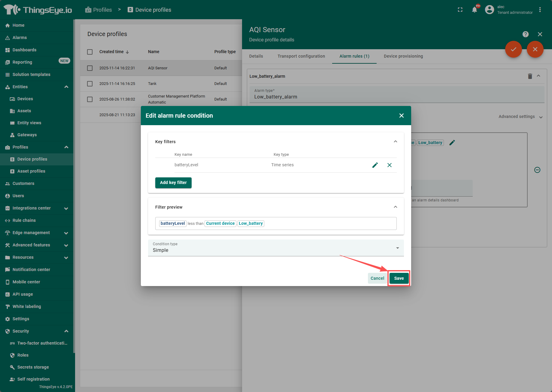Click the Filter preview condition box
Viewport: 552px width, 392px height.
(276, 223)
